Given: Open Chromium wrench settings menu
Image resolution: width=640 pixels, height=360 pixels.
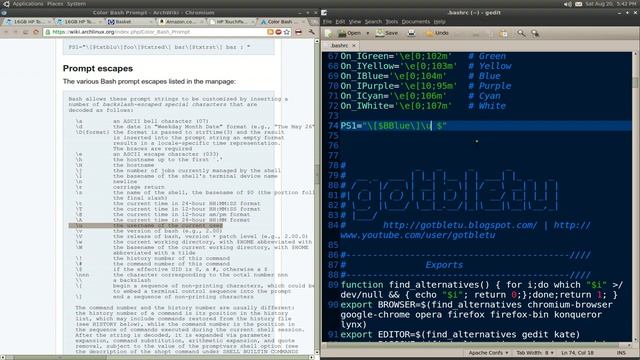Looking at the screenshot, I should coord(311,32).
